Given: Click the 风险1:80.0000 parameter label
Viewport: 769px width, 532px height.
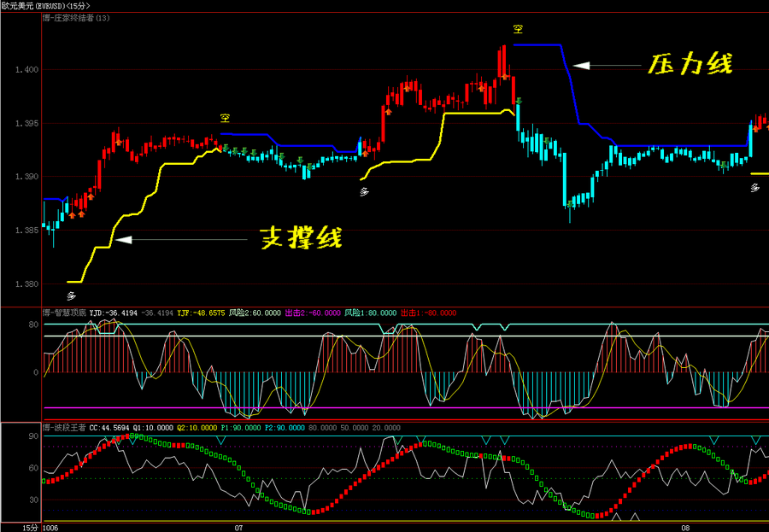Looking at the screenshot, I should click(x=370, y=313).
